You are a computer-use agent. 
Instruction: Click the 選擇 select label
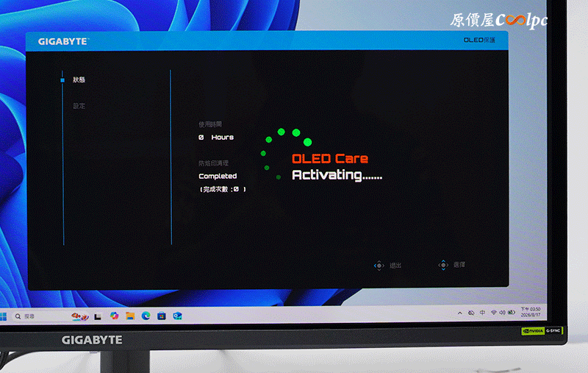[x=459, y=265]
